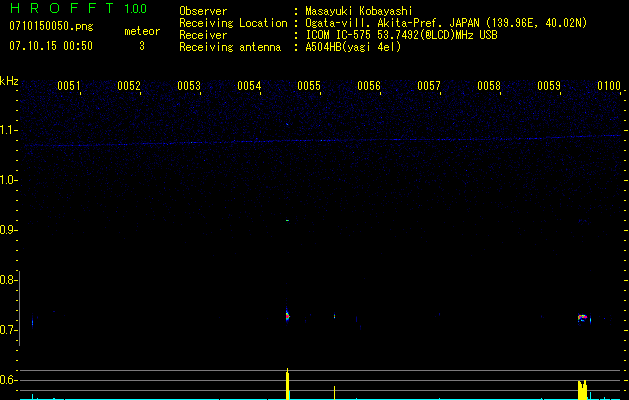Click the 0058 time axis marker
Image resolution: width=629 pixels, height=400 pixels.
[x=489, y=86]
